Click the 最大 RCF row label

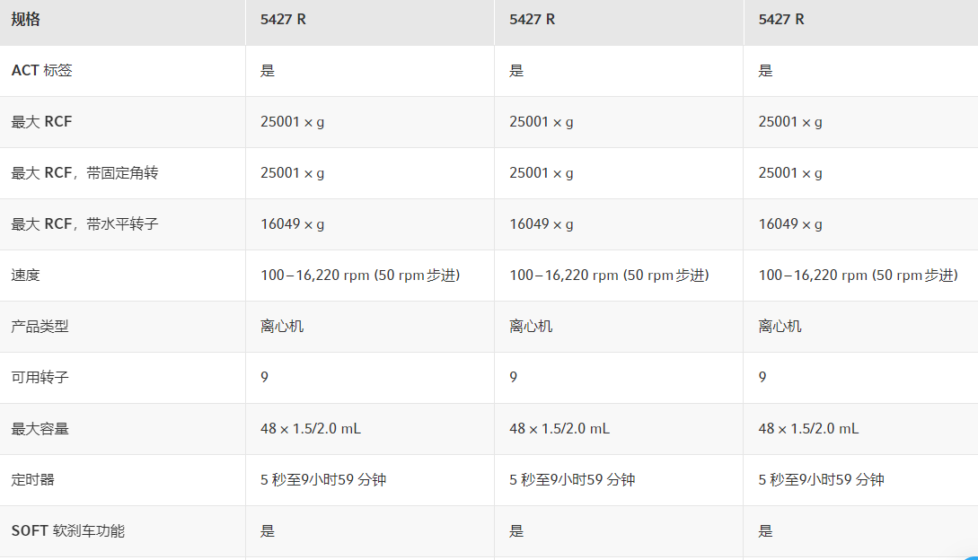(41, 122)
